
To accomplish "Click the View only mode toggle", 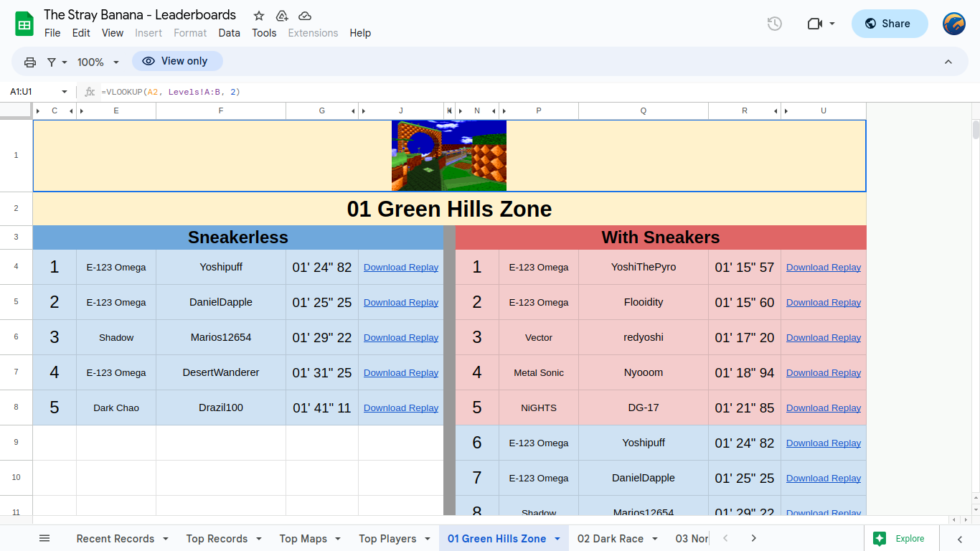I will click(x=177, y=62).
